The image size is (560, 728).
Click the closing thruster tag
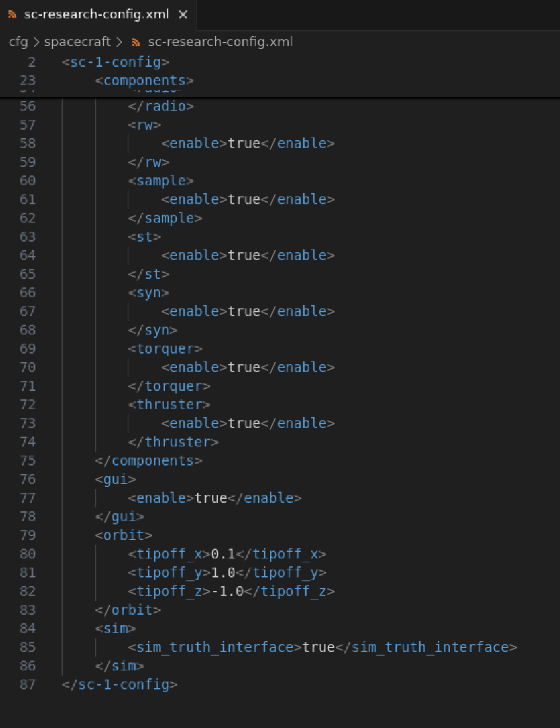click(x=173, y=441)
